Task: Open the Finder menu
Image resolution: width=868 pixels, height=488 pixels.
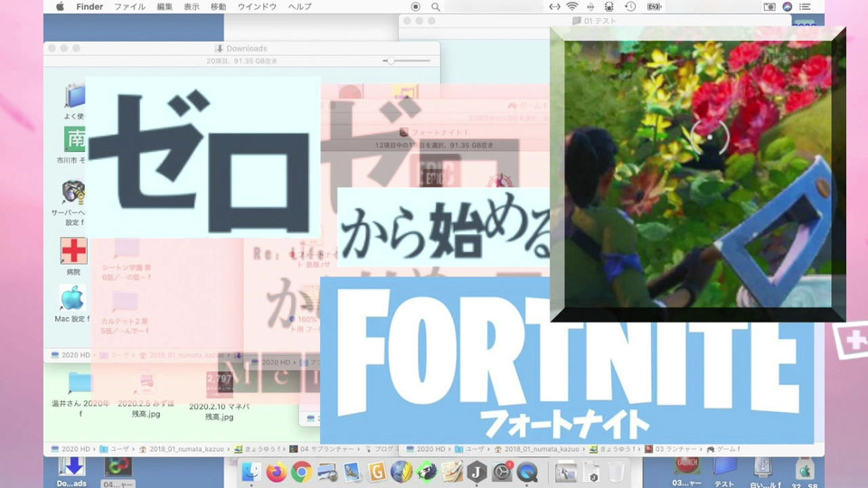Action: 90,6
